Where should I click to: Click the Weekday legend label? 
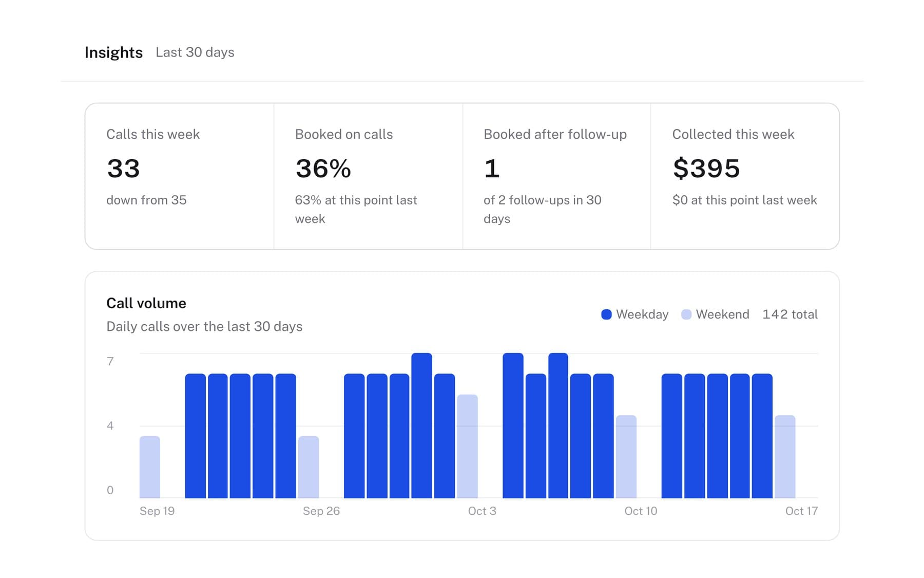coord(642,314)
